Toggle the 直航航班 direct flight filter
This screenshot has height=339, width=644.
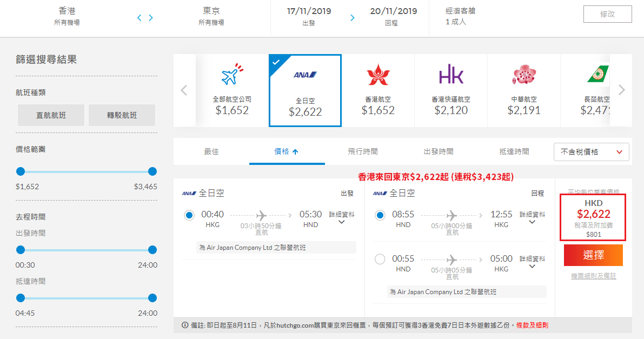pos(51,115)
